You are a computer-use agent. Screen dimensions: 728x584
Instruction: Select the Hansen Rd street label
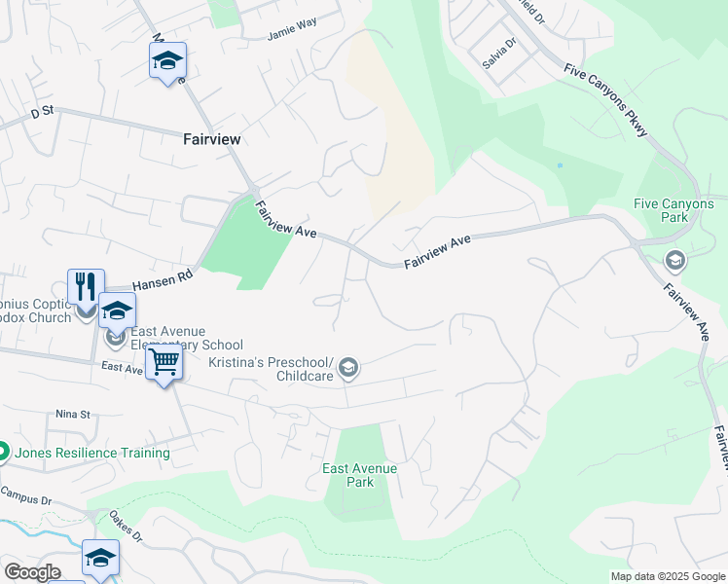(x=163, y=280)
